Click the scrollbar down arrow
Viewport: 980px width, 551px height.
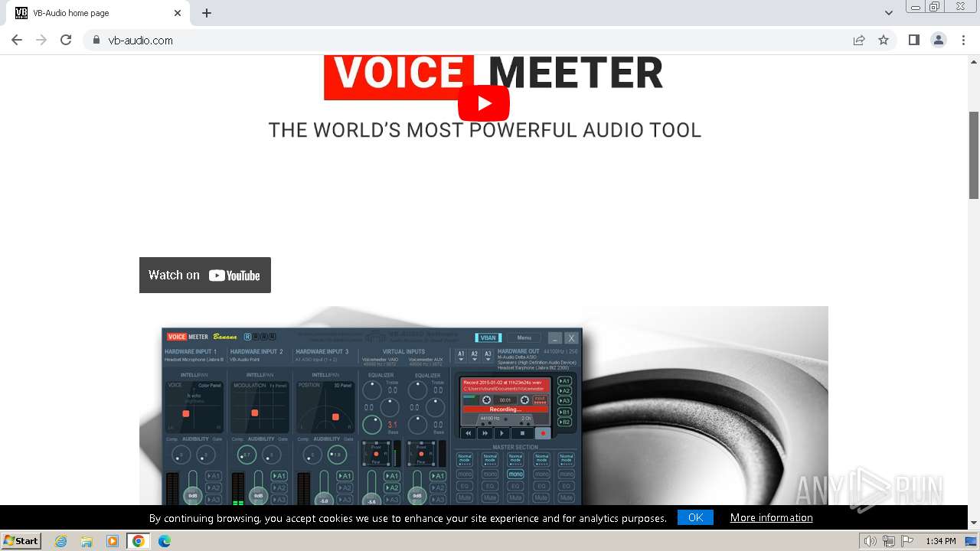[974, 523]
